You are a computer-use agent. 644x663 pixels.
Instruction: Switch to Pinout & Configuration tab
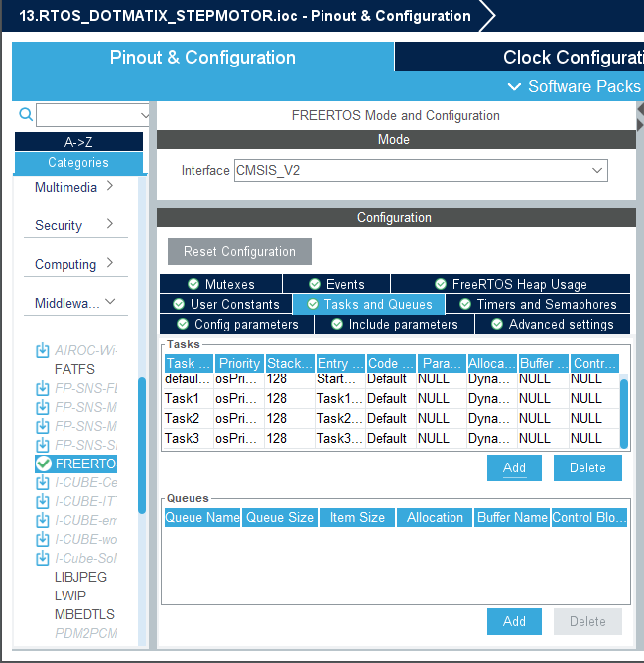coord(202,58)
